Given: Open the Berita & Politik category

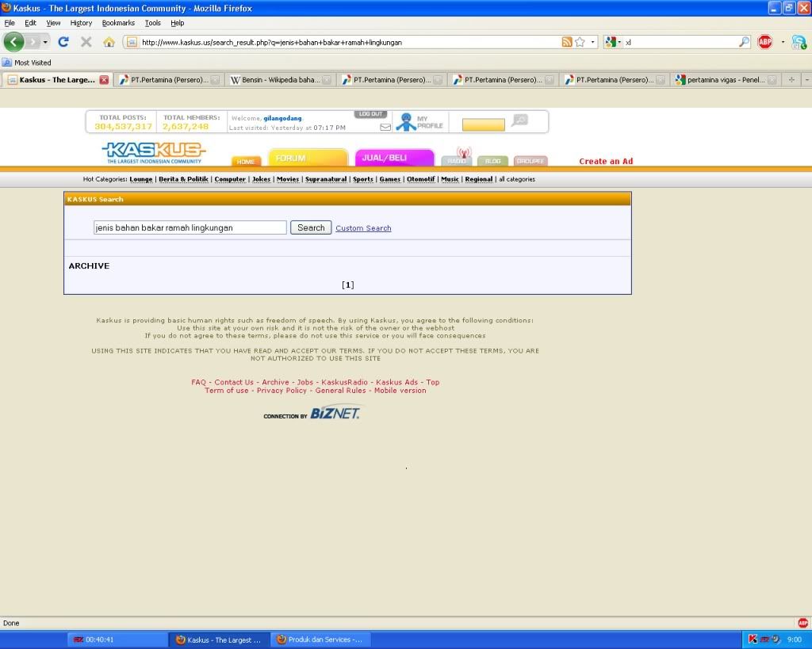Looking at the screenshot, I should pos(183,179).
